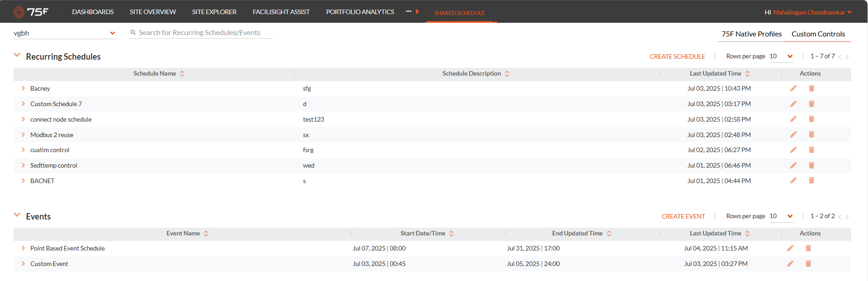Collapse the Events section
This screenshot has width=868, height=281.
17,215
